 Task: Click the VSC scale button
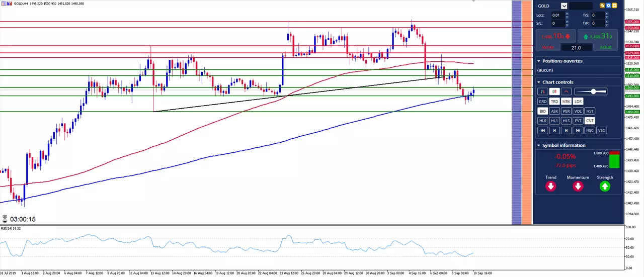click(602, 130)
